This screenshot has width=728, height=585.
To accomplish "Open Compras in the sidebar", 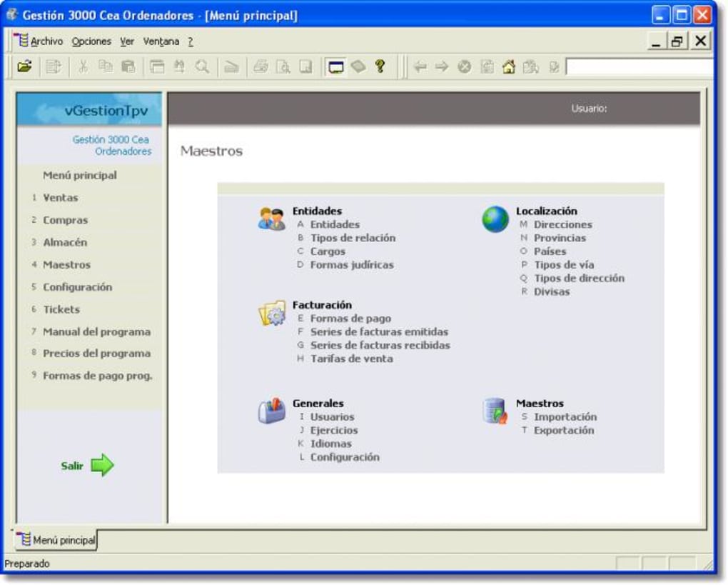I will tap(66, 220).
